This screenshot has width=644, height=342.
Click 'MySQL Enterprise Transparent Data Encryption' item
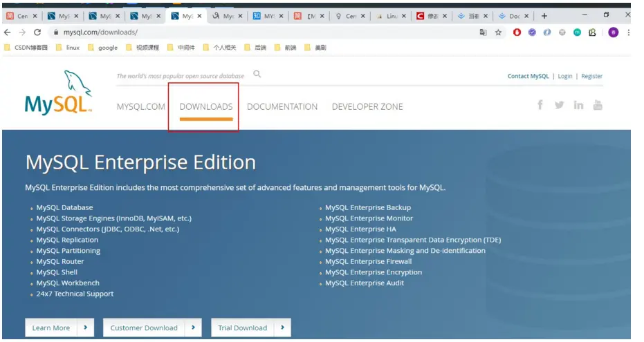pos(413,240)
